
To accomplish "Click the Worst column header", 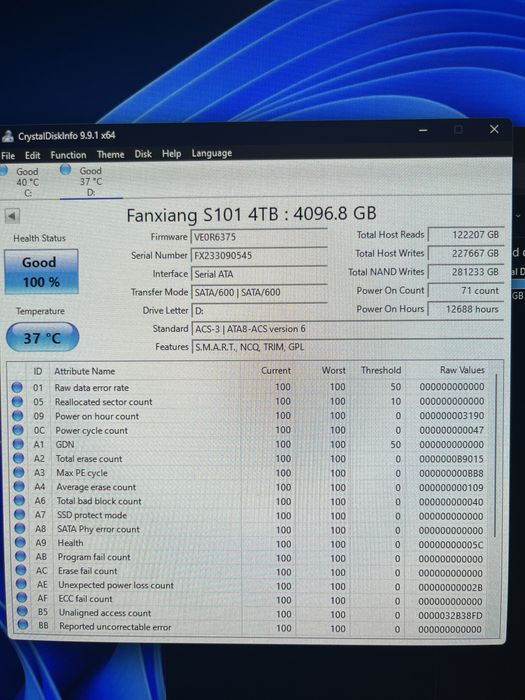I will (333, 371).
